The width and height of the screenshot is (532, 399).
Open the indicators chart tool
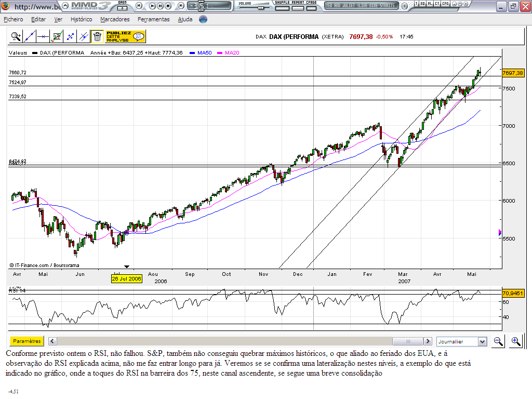pyautogui.click(x=56, y=36)
